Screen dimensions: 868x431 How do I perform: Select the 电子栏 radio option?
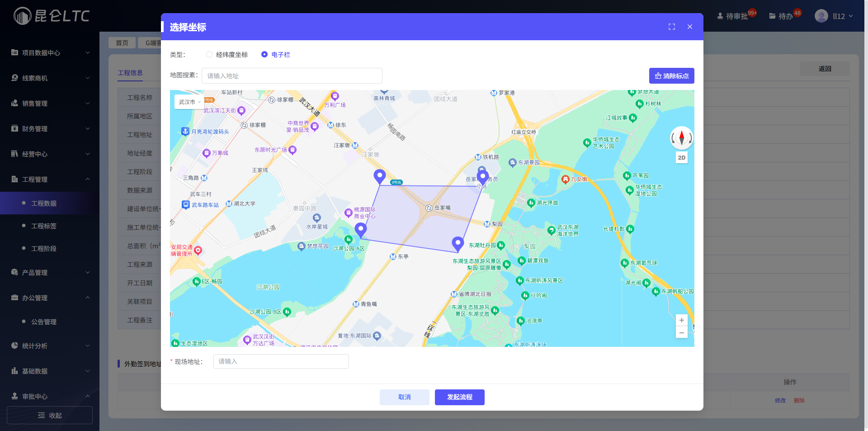264,54
